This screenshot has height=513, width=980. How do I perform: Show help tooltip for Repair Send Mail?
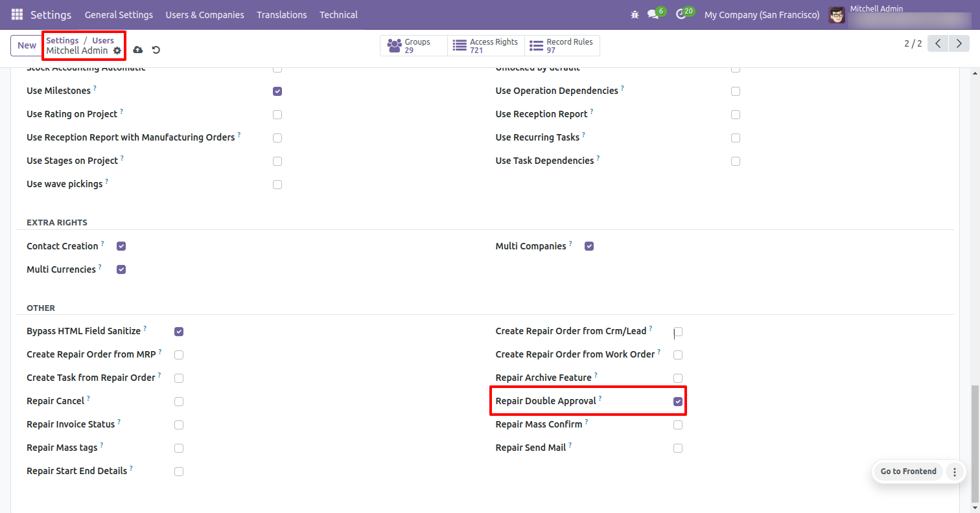coord(570,444)
